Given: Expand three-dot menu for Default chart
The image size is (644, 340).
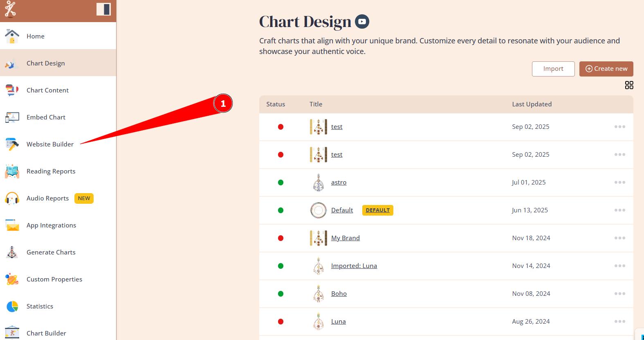Looking at the screenshot, I should click(x=619, y=210).
